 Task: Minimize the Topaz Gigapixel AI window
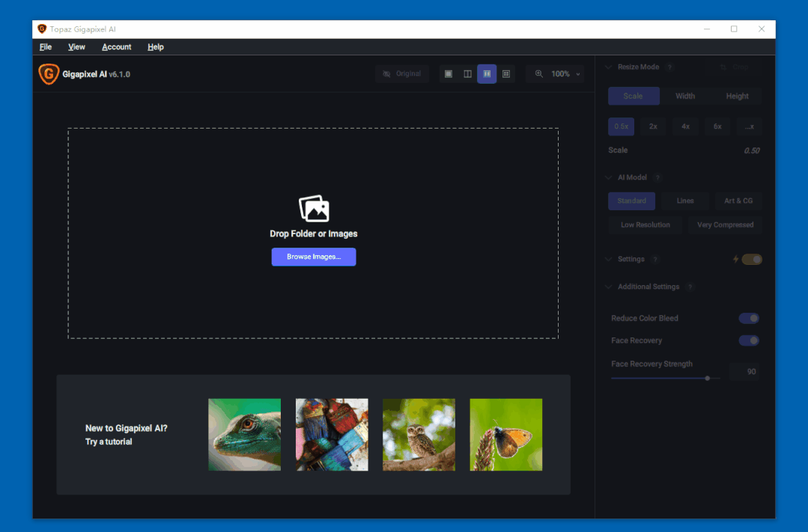point(707,29)
